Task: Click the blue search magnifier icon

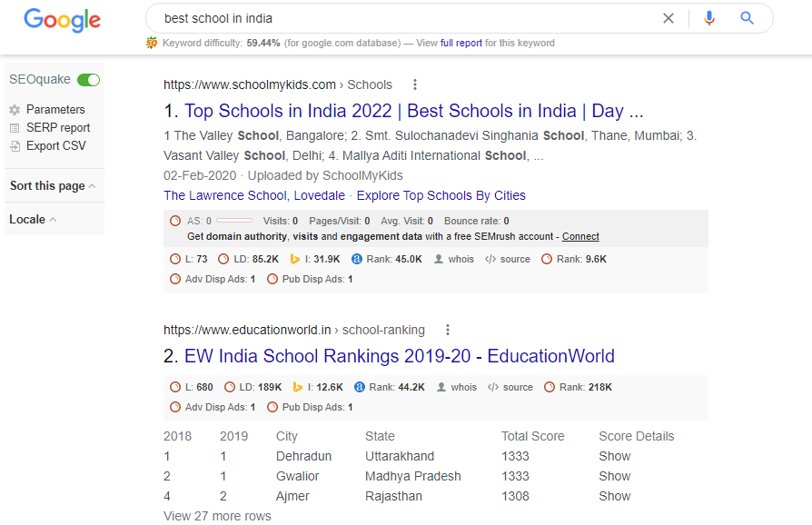Action: click(x=747, y=18)
